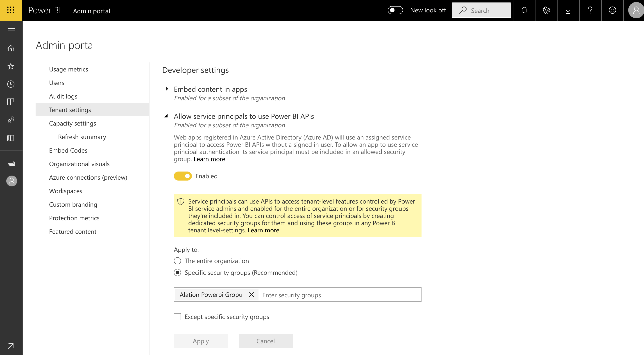This screenshot has width=644, height=355.
Task: Click the Apply button
Action: (200, 341)
